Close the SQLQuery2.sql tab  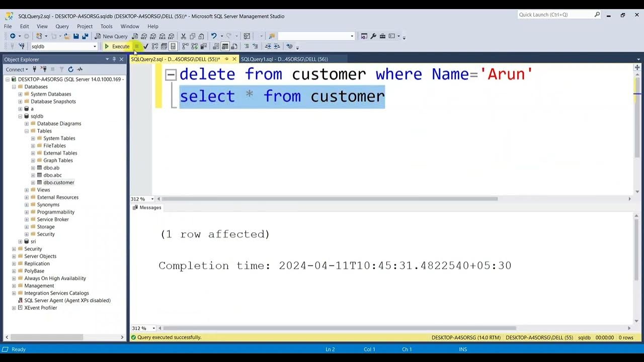pyautogui.click(x=234, y=59)
